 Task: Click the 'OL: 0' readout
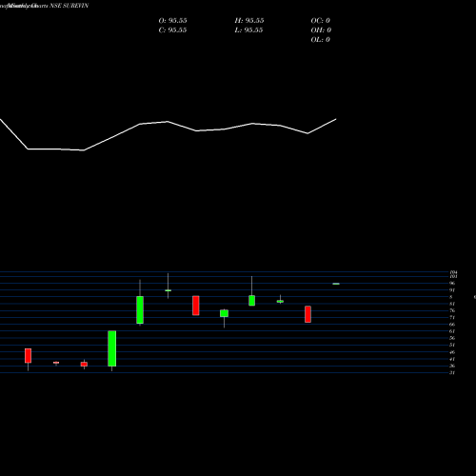click(321, 40)
